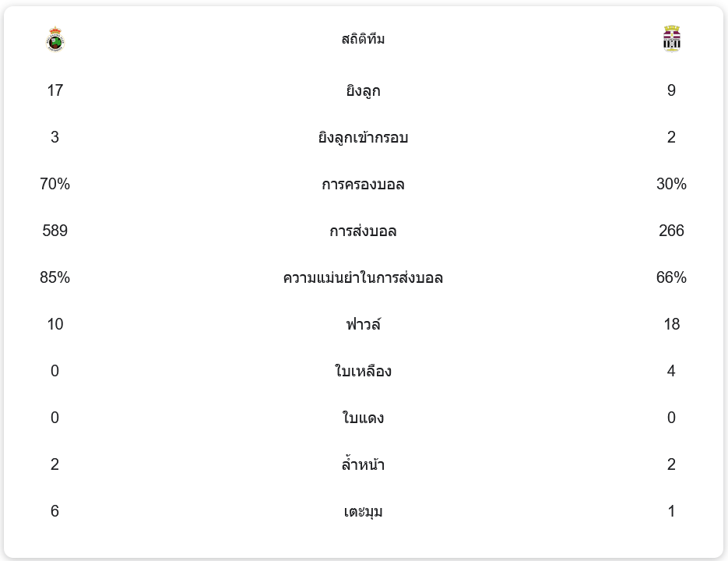Click the ใบแดง red cards label
Viewport: 728px width, 561px height.
coord(363,418)
